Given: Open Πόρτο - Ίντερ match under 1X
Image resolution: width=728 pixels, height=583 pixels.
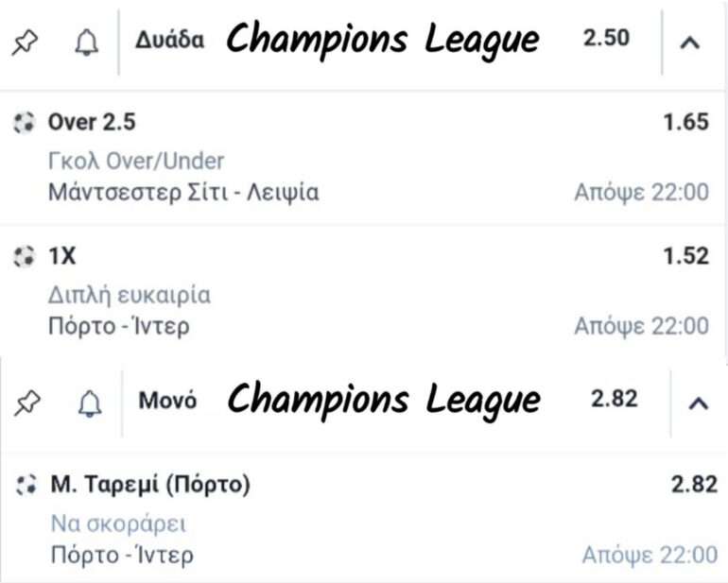Looking at the screenshot, I should pos(119,327).
